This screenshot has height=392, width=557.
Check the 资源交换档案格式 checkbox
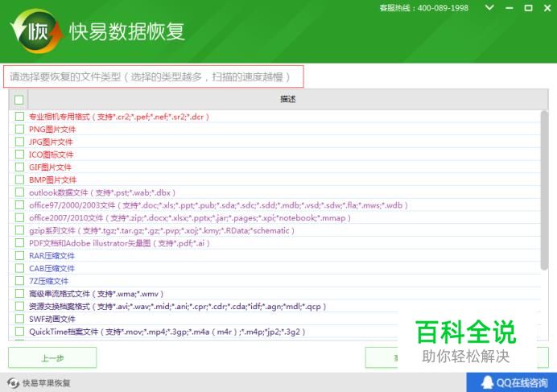coord(19,306)
